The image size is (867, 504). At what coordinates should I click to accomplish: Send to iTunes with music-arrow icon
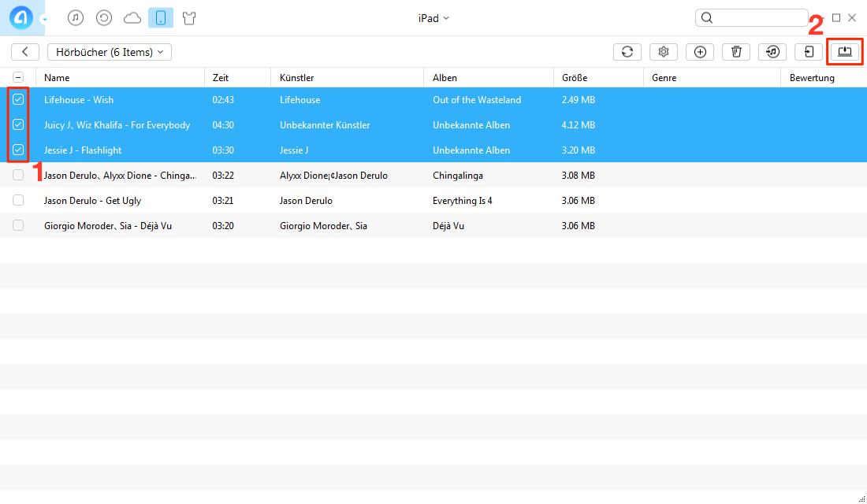pyautogui.click(x=772, y=52)
